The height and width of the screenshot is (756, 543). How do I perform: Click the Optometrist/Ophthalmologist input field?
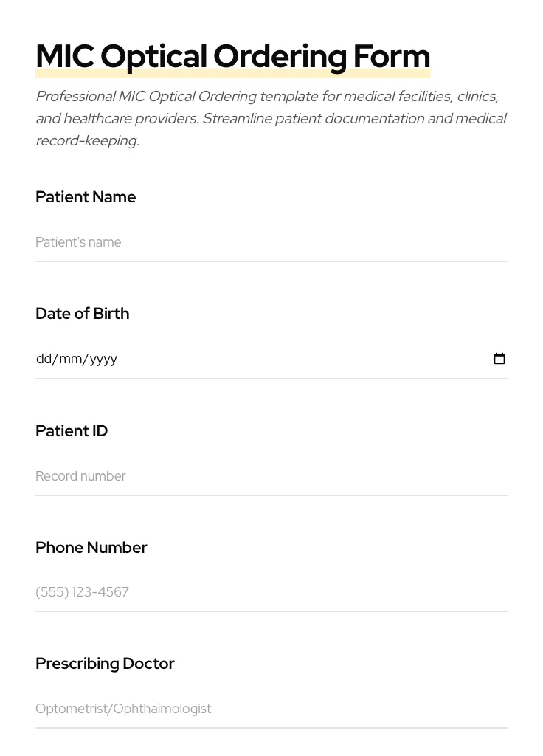tap(271, 709)
